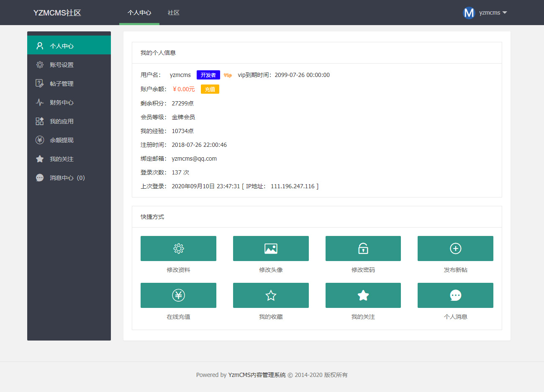The width and height of the screenshot is (544, 392).
Task: Select the filled star tile for 我的关注
Action: 363,295
